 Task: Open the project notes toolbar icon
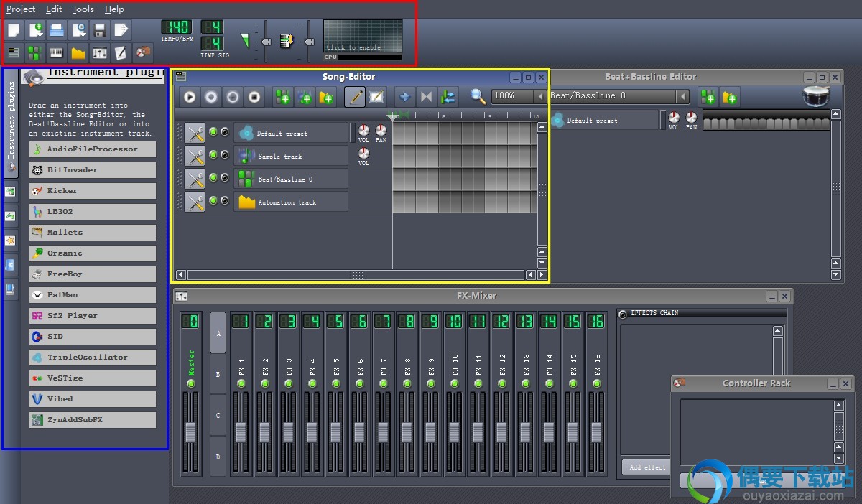pos(121,52)
